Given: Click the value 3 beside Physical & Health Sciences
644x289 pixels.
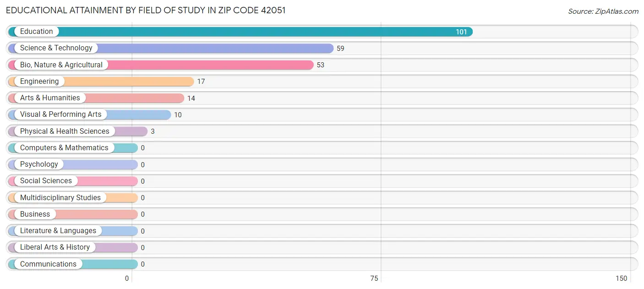Looking at the screenshot, I should (x=153, y=131).
